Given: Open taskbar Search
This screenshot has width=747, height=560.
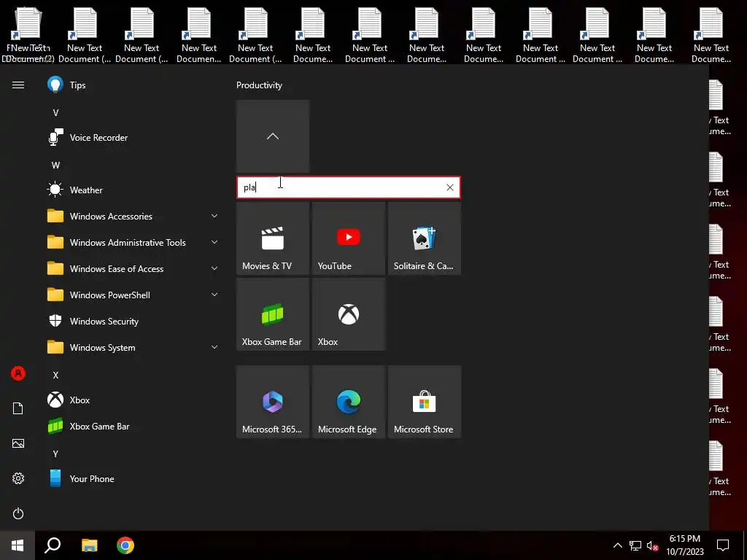Looking at the screenshot, I should click(53, 545).
